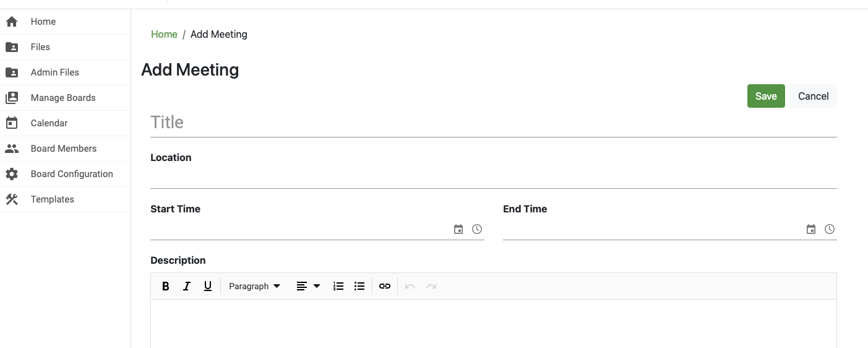Screen dimensions: 868x348
Task: Open Manage Boards from the sidebar
Action: [63, 98]
